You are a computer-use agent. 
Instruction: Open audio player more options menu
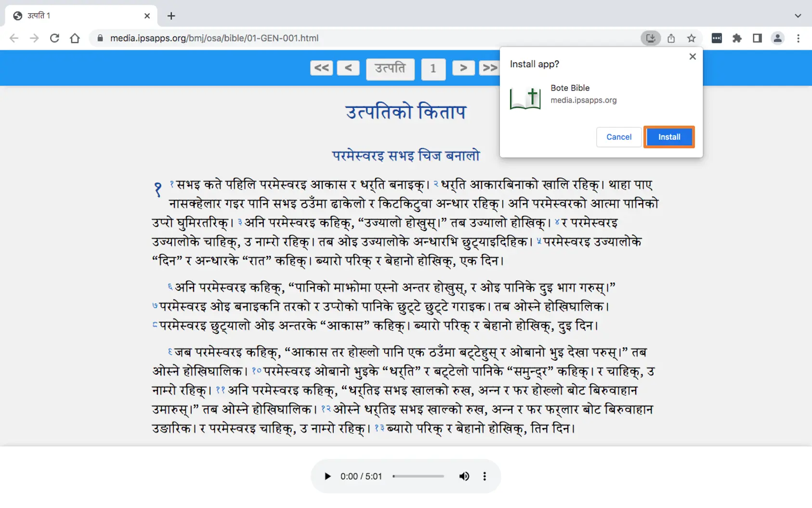click(x=485, y=476)
